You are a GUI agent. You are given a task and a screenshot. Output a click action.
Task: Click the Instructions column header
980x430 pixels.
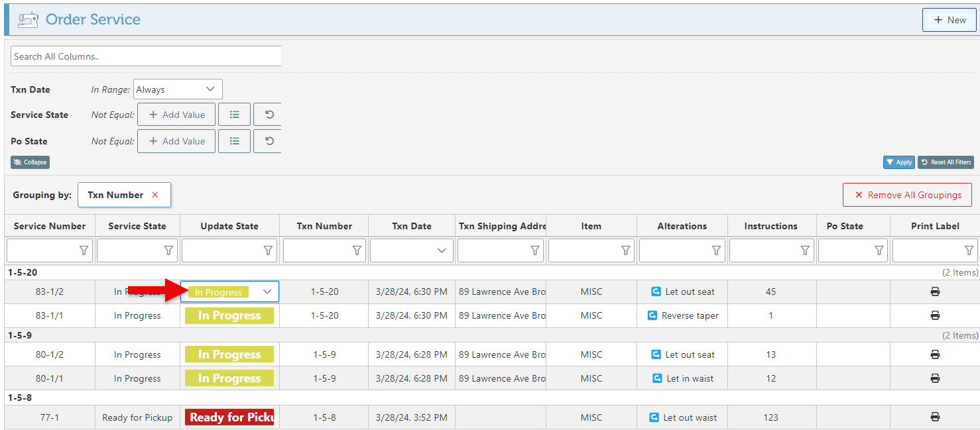coord(770,226)
